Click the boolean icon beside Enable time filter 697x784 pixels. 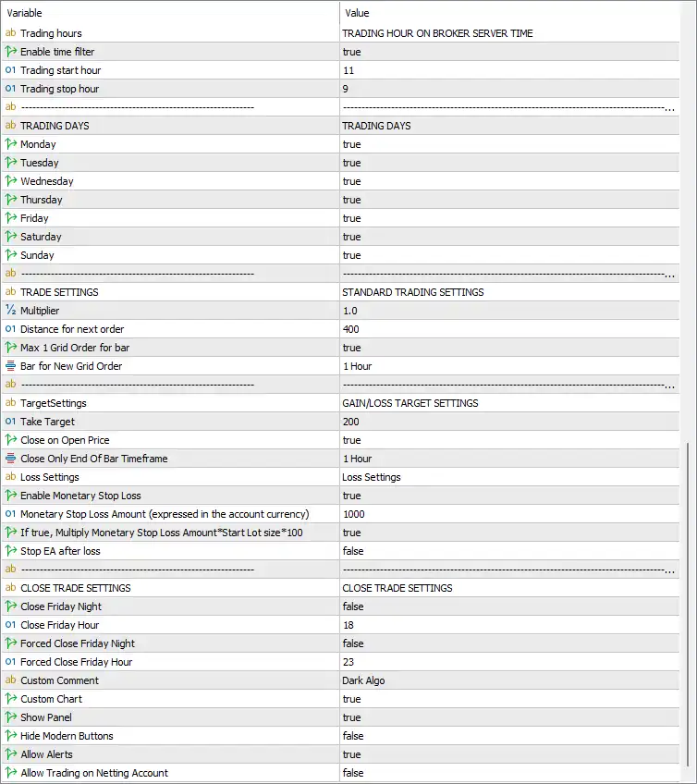(x=10, y=52)
